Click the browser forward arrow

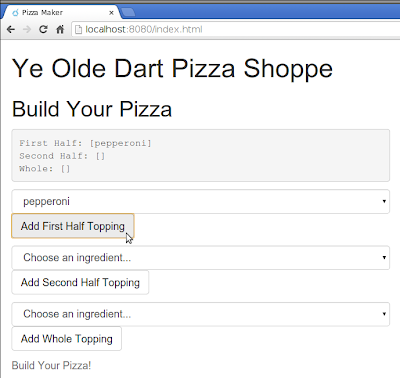[27, 29]
